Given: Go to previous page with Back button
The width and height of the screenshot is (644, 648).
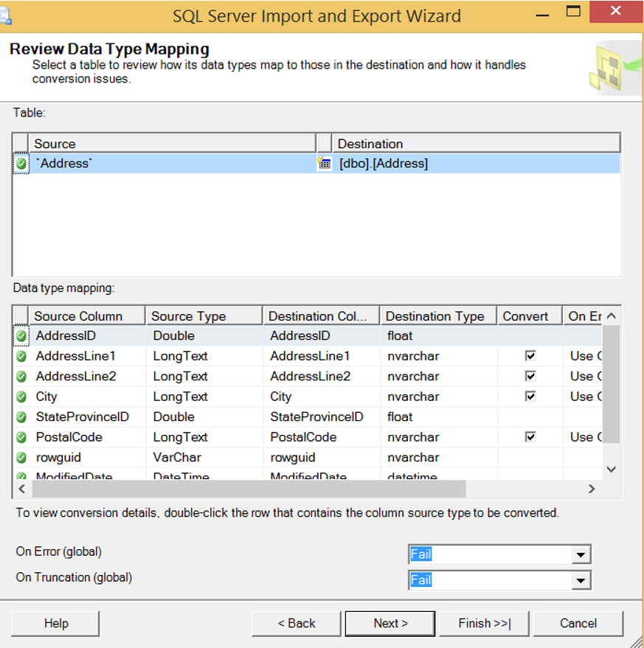Looking at the screenshot, I should pos(296,623).
